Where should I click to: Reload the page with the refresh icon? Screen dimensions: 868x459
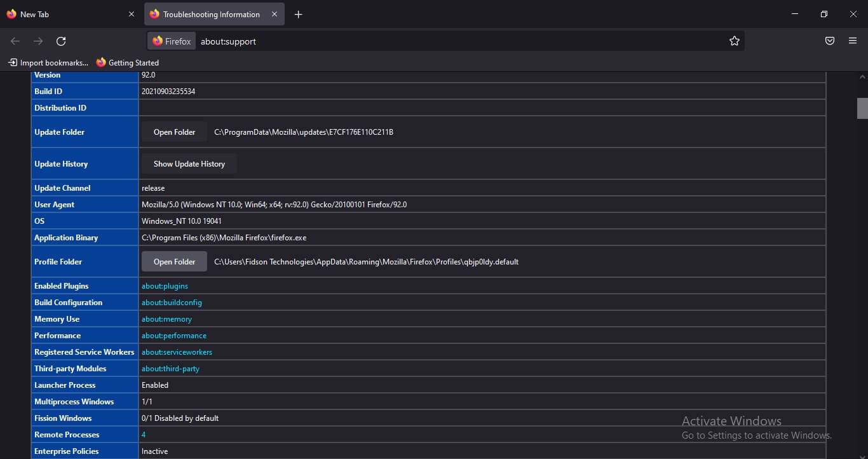coord(61,41)
